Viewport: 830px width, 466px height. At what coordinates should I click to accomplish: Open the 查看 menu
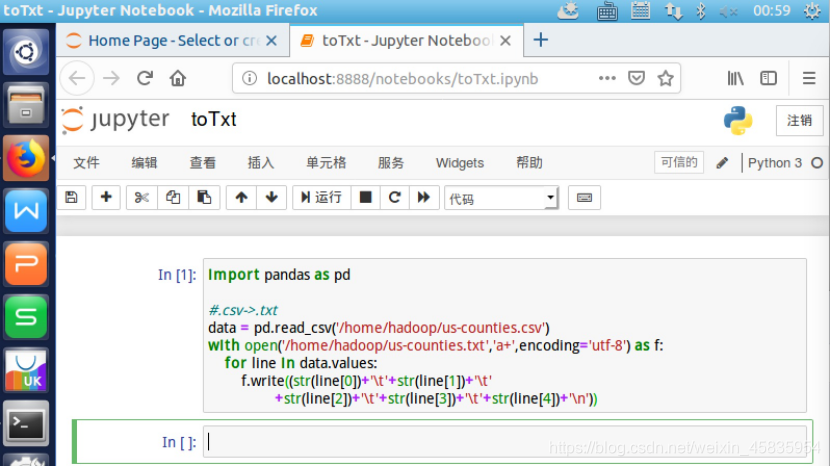(203, 163)
